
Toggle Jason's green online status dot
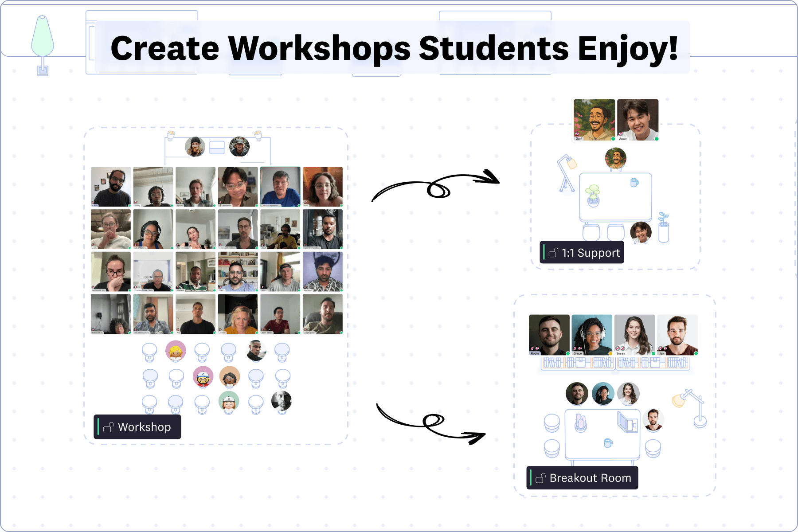656,138
